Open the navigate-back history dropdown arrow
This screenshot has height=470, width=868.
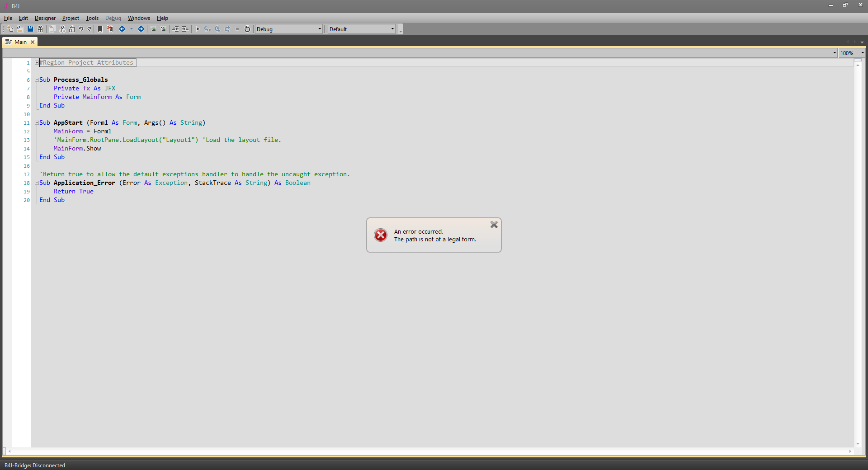tap(132, 29)
